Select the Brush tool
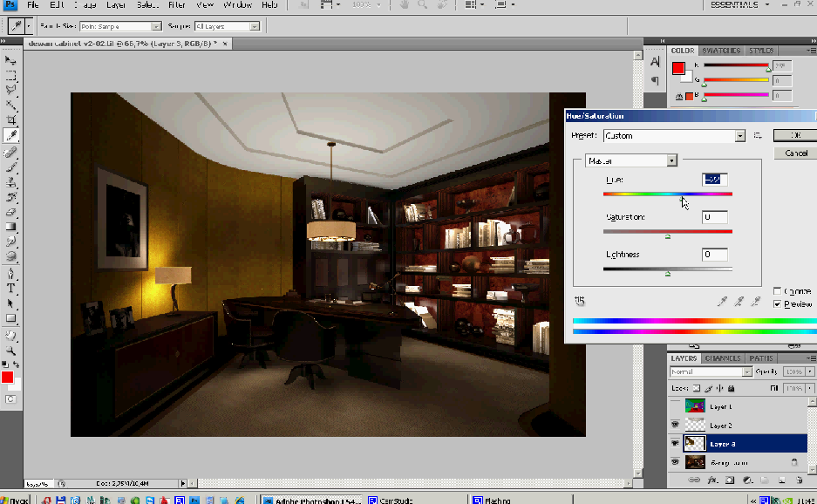Viewport: 817px width, 504px height. coord(10,167)
